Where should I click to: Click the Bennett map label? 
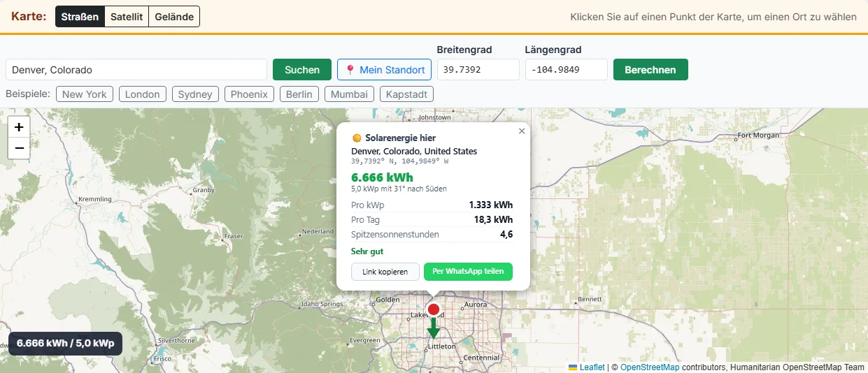pos(590,299)
